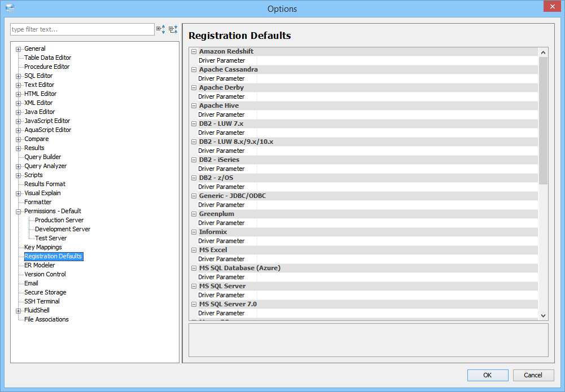The width and height of the screenshot is (565, 392).
Task: Click scroll down arrow in properties list
Action: pos(543,316)
